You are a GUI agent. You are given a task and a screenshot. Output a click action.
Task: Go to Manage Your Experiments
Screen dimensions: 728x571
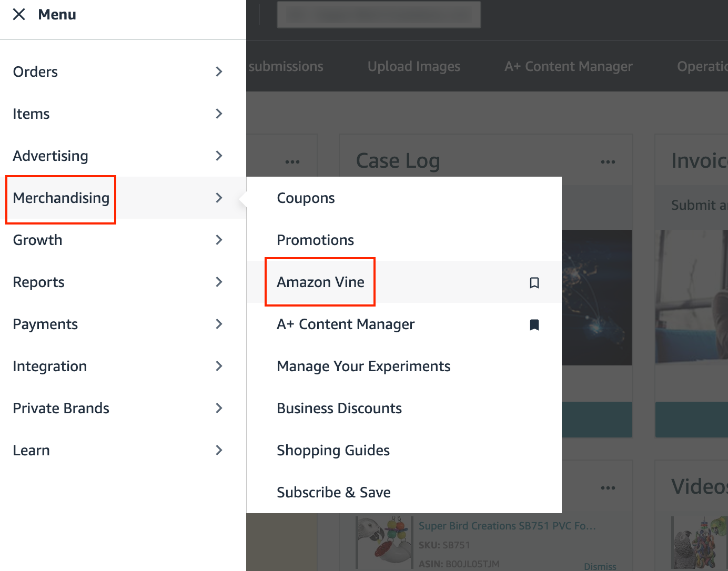[x=363, y=366]
